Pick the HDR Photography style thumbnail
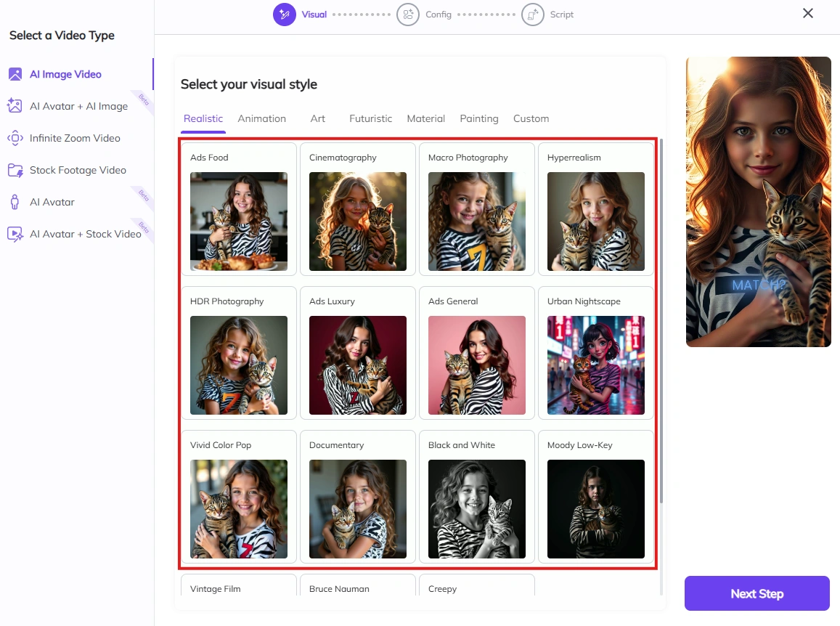This screenshot has height=626, width=840. coord(239,365)
